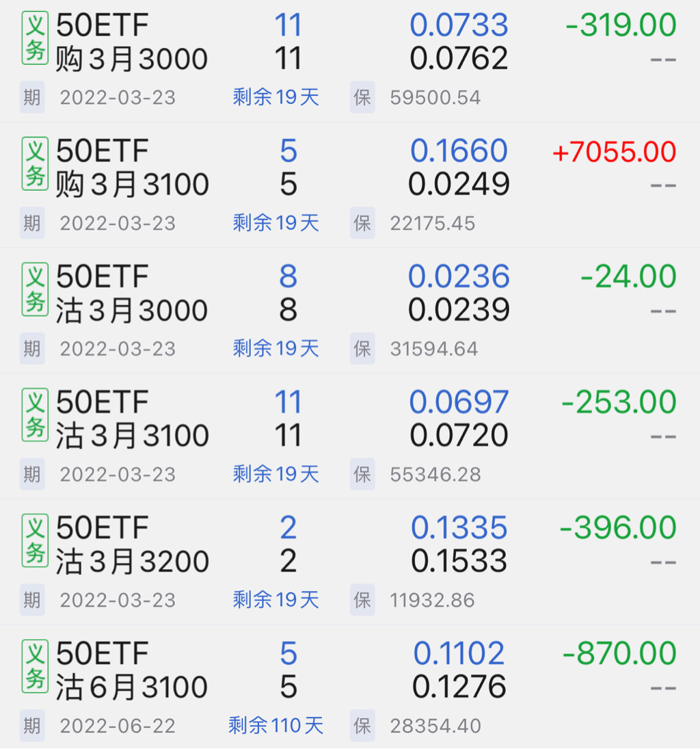Tap the -319.00 loss value
The image size is (700, 749).
coord(621,26)
